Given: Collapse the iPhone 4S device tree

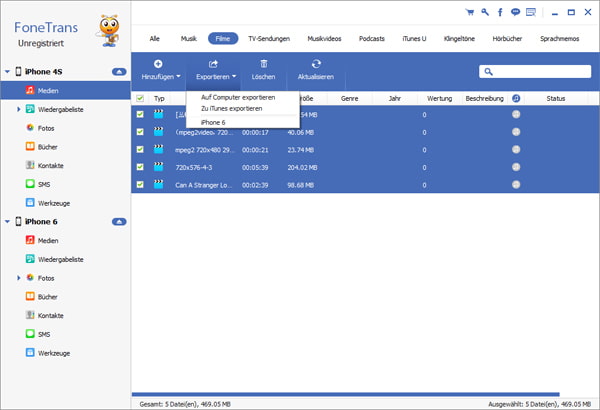Looking at the screenshot, I should coord(7,72).
